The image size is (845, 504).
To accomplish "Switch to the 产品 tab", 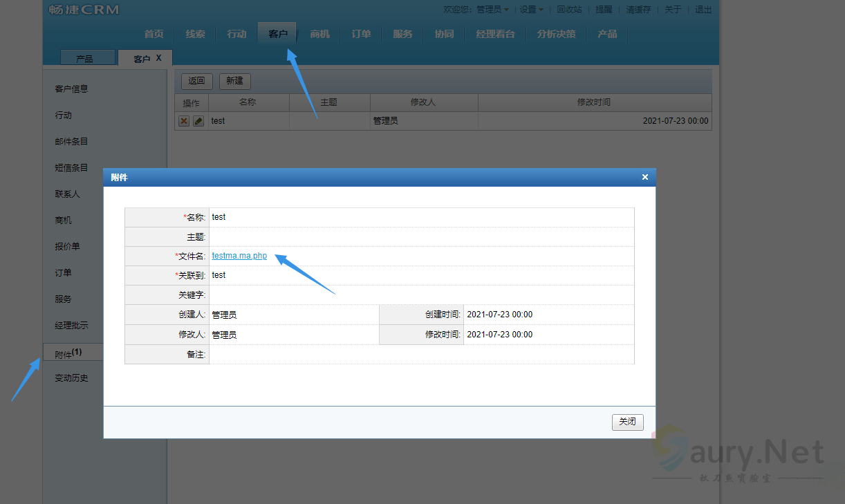I will pyautogui.click(x=84, y=59).
